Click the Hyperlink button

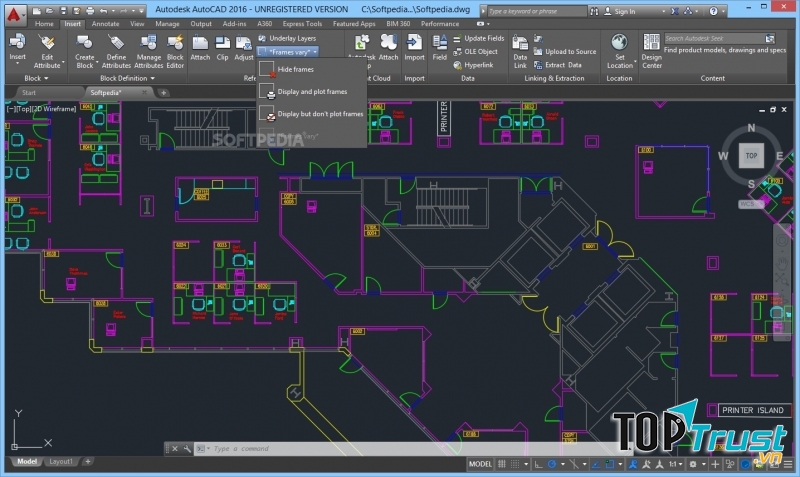pyautogui.click(x=473, y=65)
